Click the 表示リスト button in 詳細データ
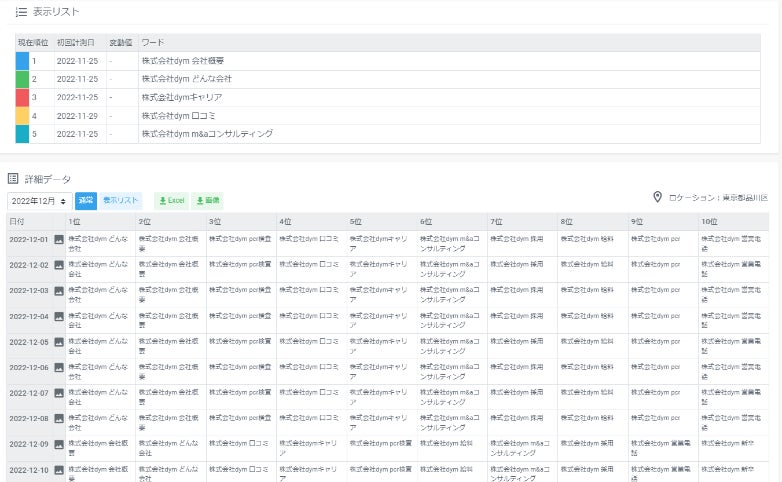782x482 pixels. click(120, 201)
